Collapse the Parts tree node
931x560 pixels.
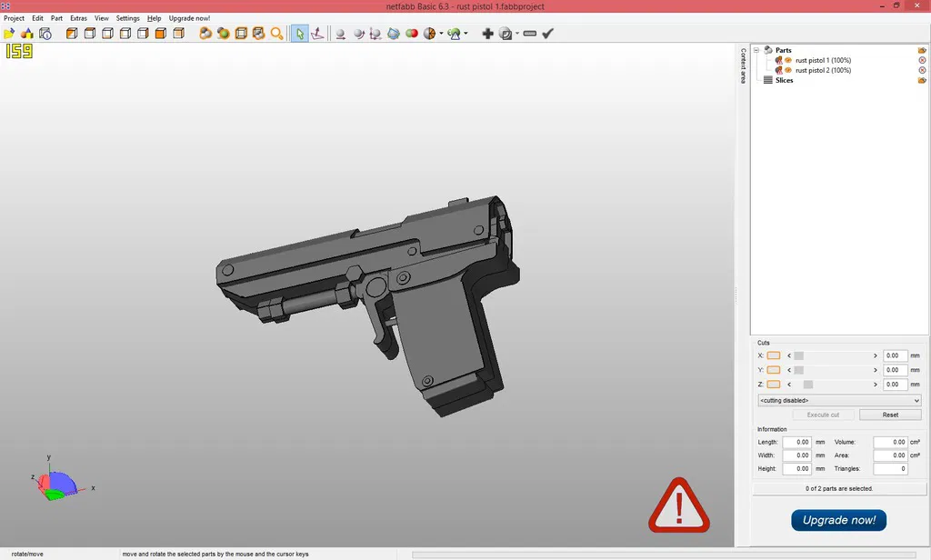click(756, 50)
